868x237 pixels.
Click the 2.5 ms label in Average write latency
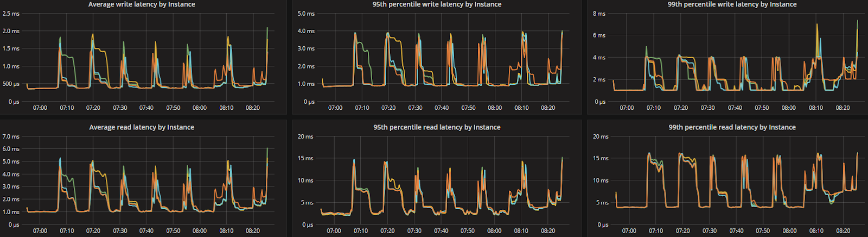(11, 14)
